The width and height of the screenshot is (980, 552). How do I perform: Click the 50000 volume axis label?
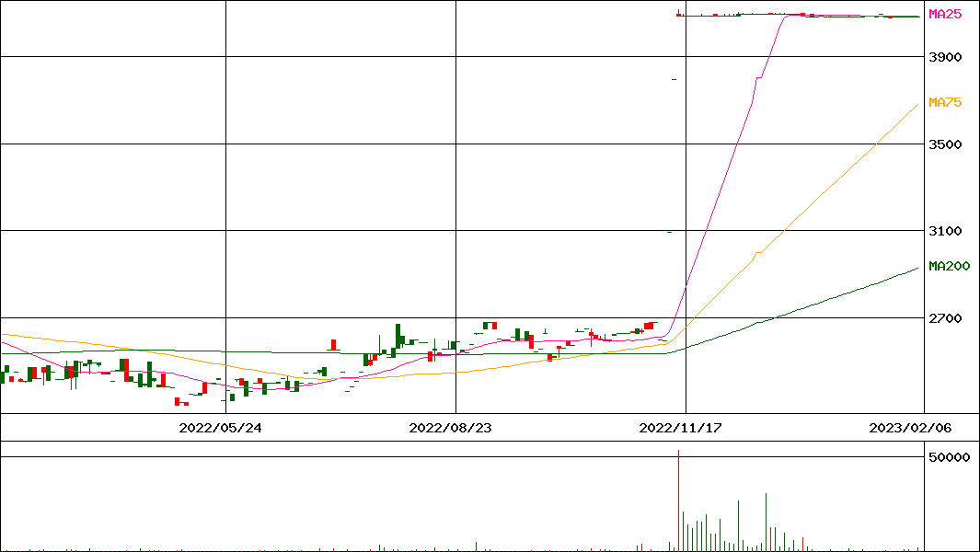pos(949,457)
